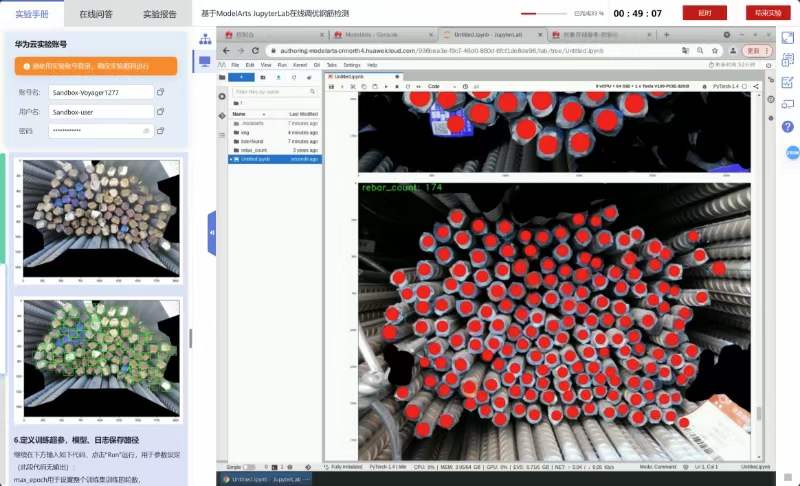Sort files by the Last Modified column
Screen dimensions: 800x486
click(x=304, y=114)
